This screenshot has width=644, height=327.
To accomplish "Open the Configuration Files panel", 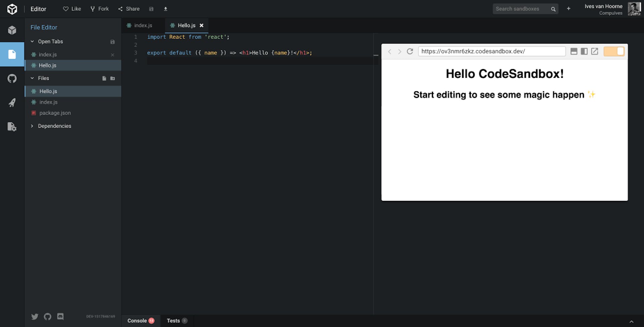I will coord(12,127).
